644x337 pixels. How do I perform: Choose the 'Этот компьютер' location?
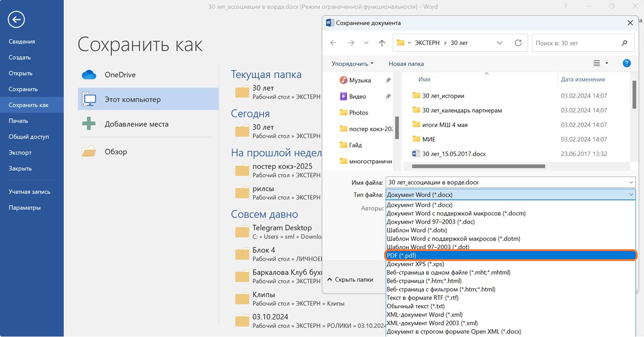click(148, 99)
